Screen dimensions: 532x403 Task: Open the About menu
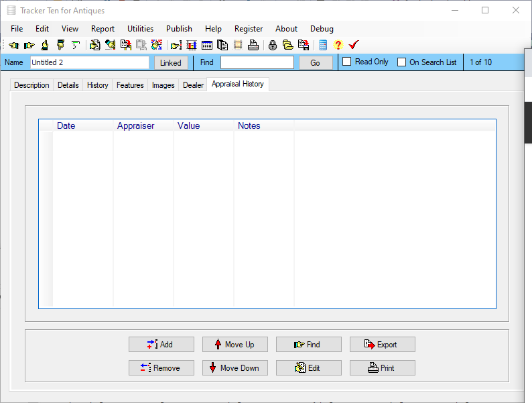[x=286, y=29]
